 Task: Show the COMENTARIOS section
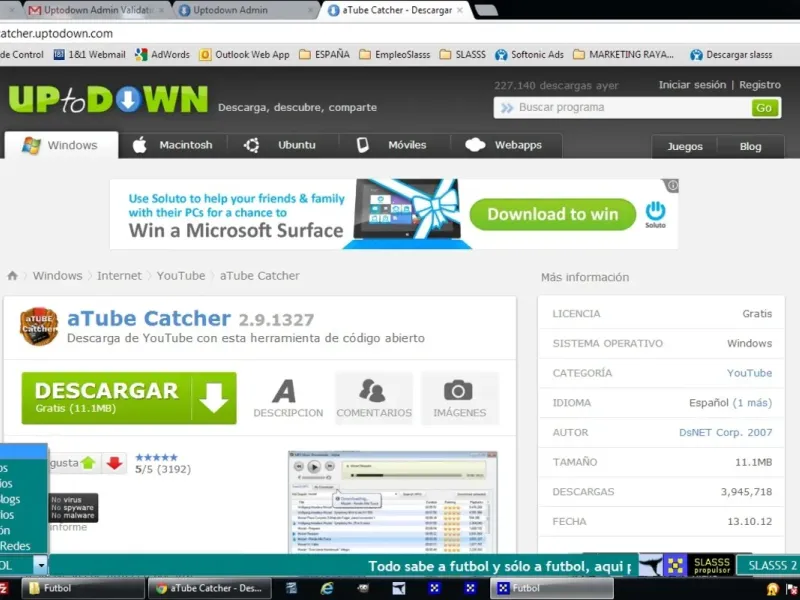[x=374, y=398]
